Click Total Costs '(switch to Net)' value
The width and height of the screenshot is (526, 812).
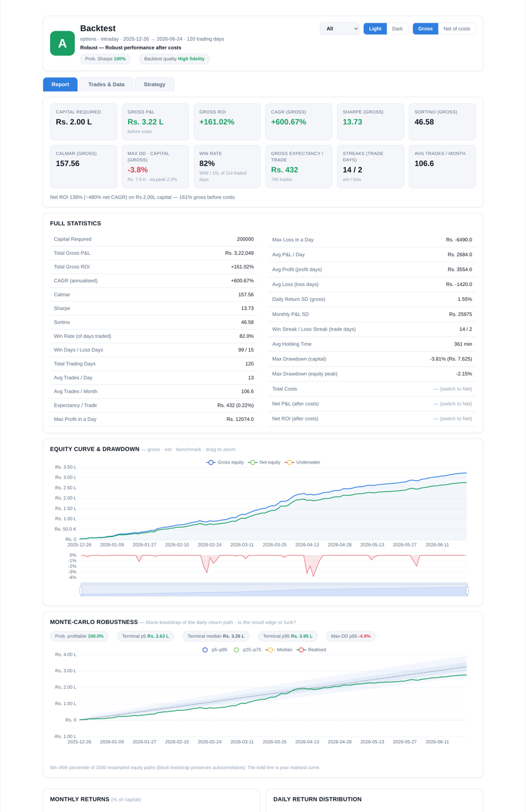tap(453, 389)
